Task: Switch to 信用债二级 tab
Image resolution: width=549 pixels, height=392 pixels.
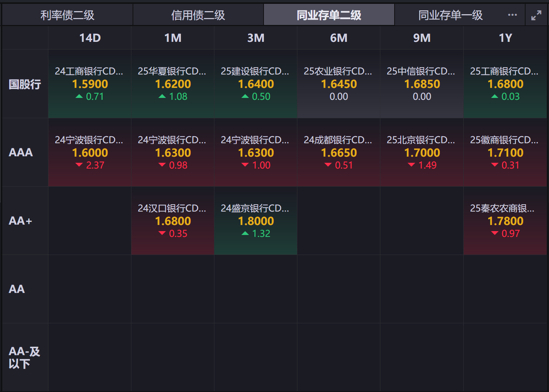Action: pos(198,15)
